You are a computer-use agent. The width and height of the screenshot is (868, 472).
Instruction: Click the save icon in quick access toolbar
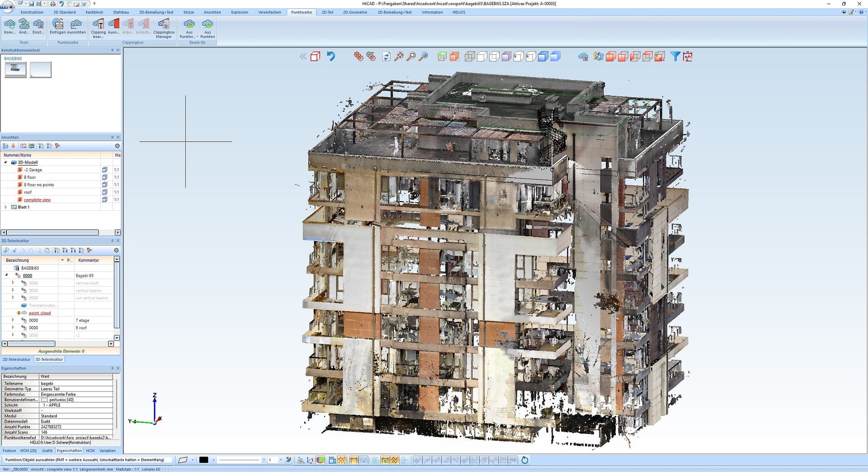click(32, 4)
